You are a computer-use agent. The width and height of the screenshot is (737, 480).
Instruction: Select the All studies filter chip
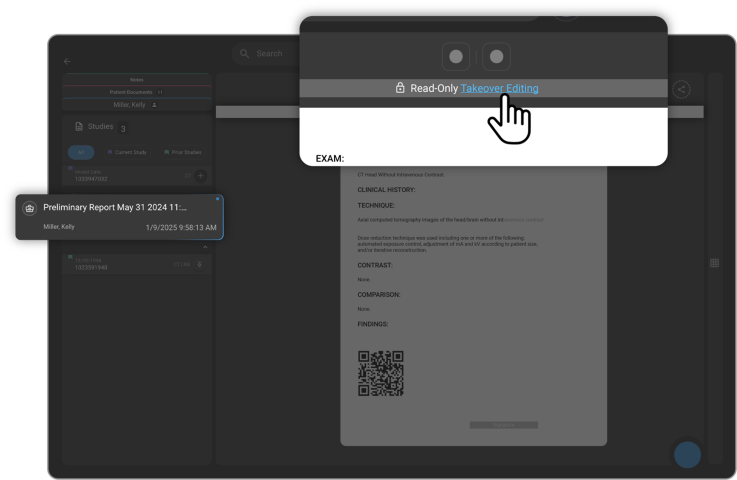pos(81,152)
